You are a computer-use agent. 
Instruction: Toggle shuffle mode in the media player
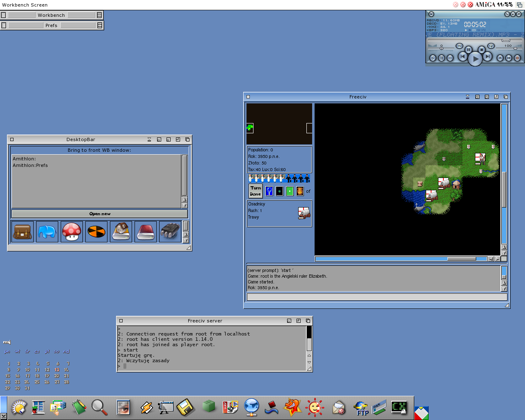coord(459,46)
